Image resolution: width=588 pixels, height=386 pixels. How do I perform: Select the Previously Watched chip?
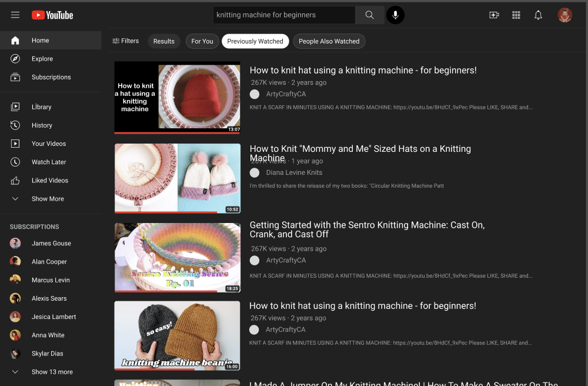point(255,41)
